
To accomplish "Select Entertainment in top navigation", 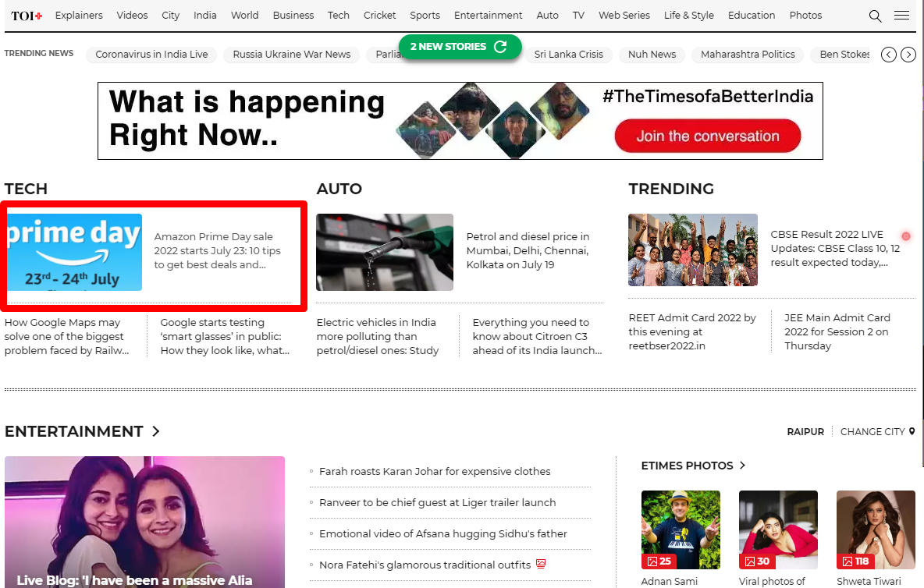I will 488,16.
